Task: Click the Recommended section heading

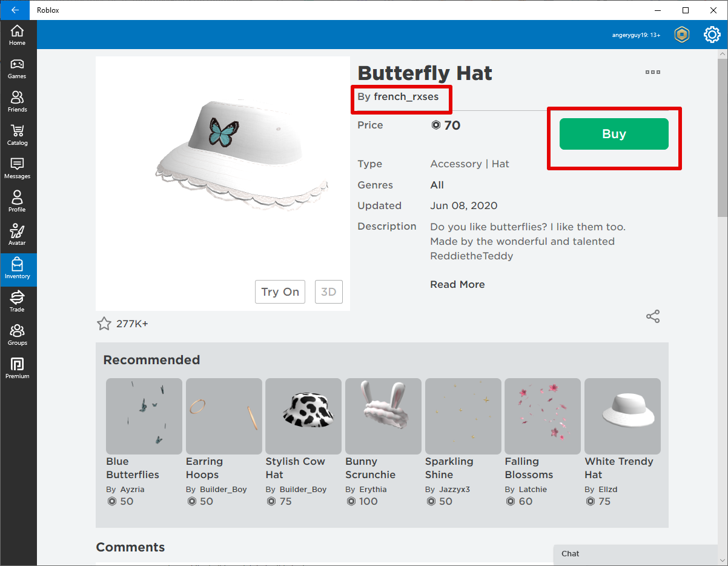Action: (151, 360)
